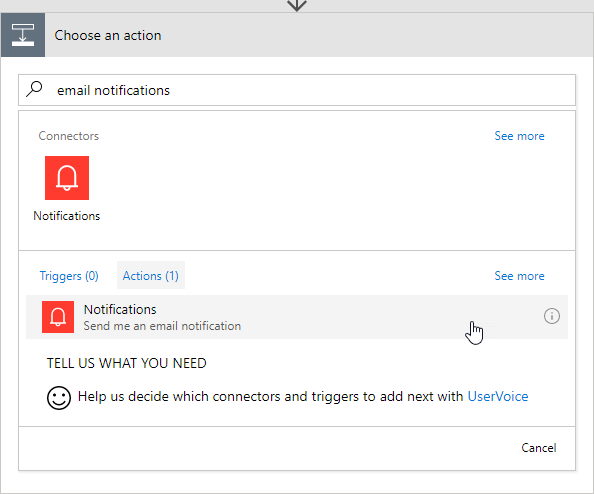Image resolution: width=594 pixels, height=494 pixels.
Task: Click the TELL US WHAT YOU NEED heading
Action: click(127, 363)
